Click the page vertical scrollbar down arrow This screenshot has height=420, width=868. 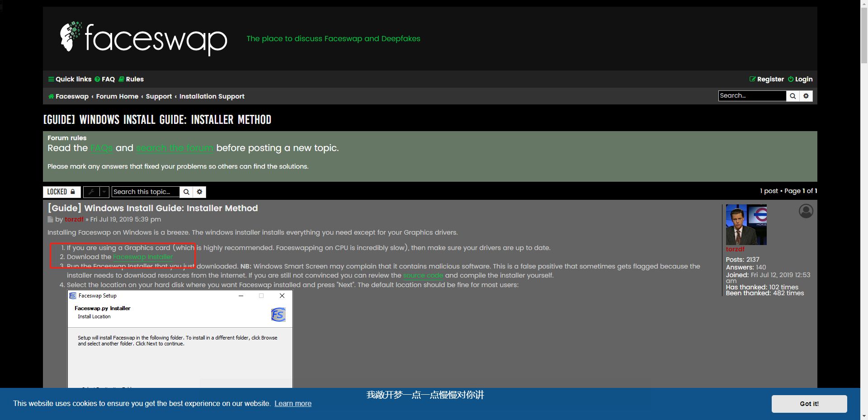tap(864, 415)
